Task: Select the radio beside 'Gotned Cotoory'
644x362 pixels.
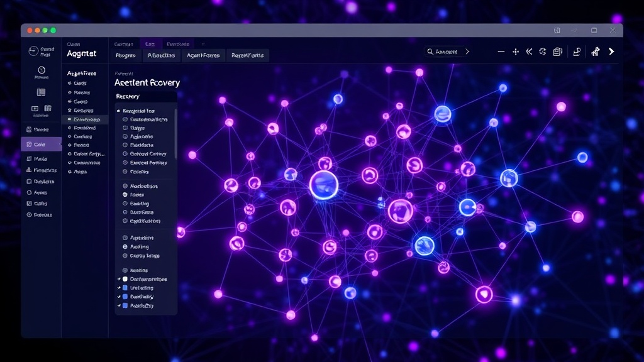Action: [x=125, y=154]
